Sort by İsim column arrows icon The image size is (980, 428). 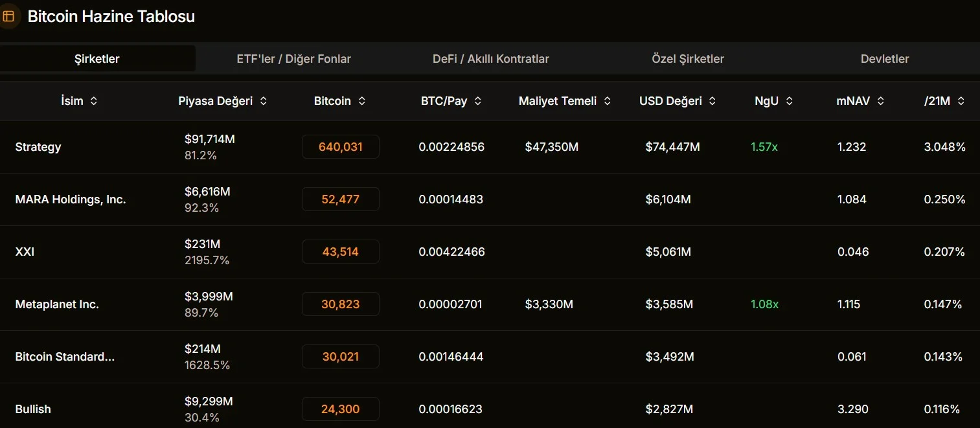pos(94,101)
